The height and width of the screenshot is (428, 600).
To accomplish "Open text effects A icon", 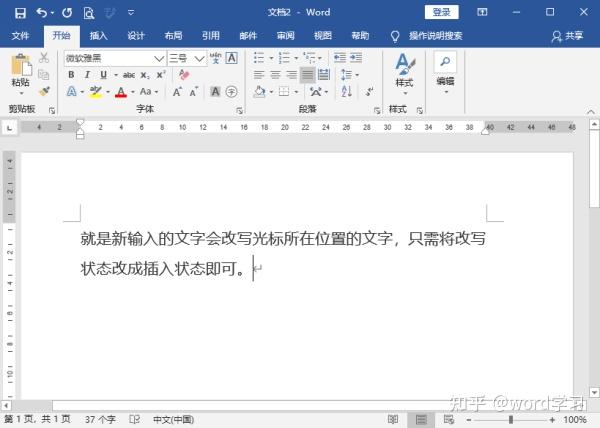I will click(x=72, y=92).
